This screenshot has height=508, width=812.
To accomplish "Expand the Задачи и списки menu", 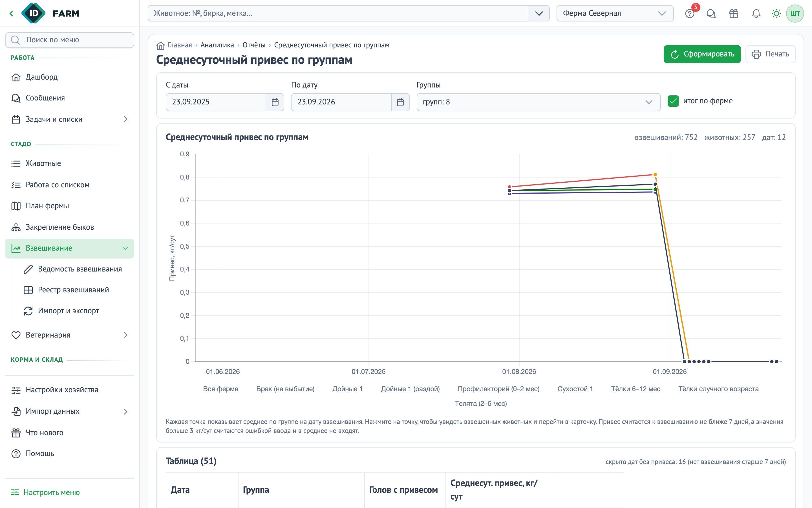I will [x=69, y=119].
